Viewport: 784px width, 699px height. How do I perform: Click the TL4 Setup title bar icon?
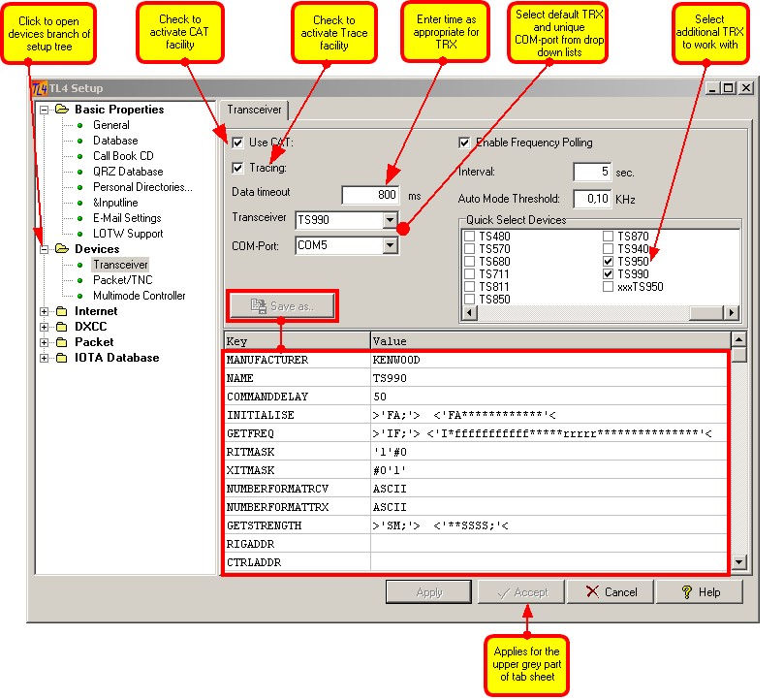(40, 88)
